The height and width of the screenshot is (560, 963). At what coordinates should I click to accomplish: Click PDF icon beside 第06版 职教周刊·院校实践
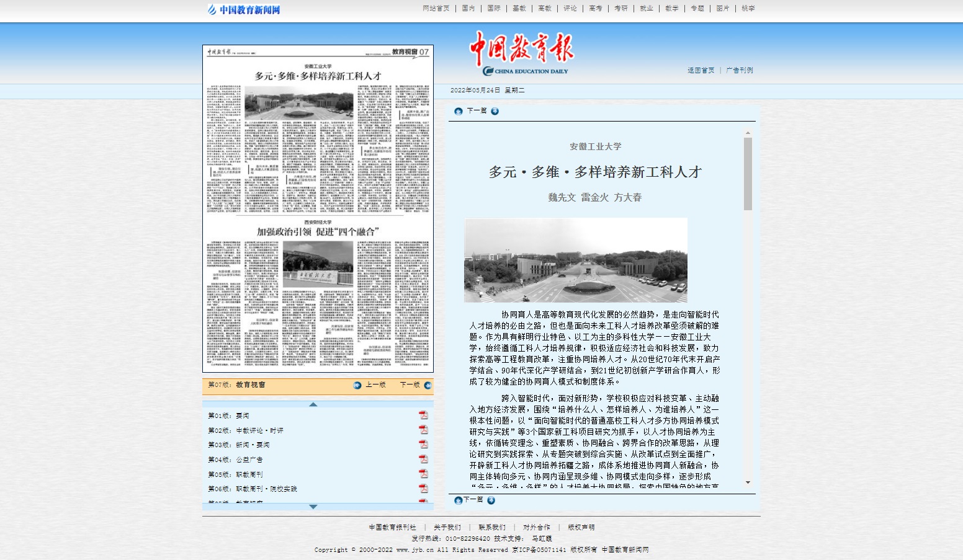(x=423, y=489)
